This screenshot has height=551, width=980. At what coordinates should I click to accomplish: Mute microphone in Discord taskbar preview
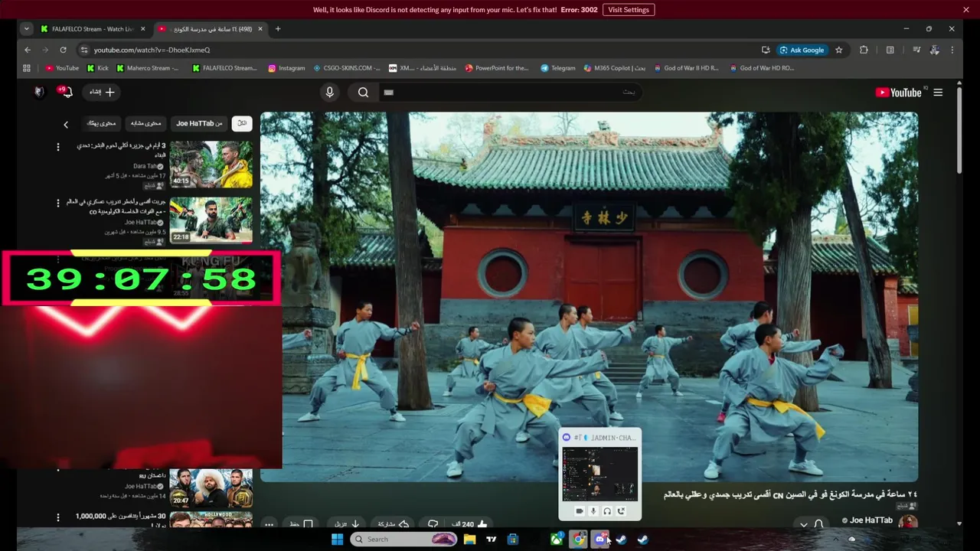pyautogui.click(x=593, y=510)
